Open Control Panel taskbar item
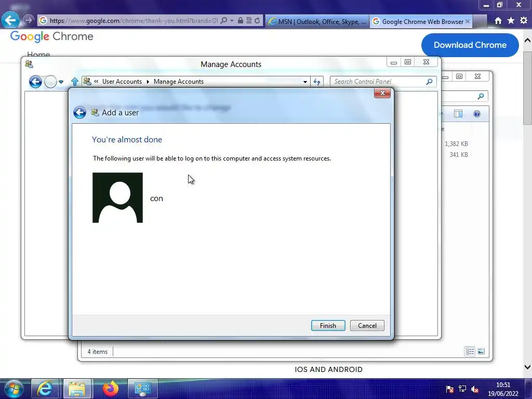 tap(142, 389)
